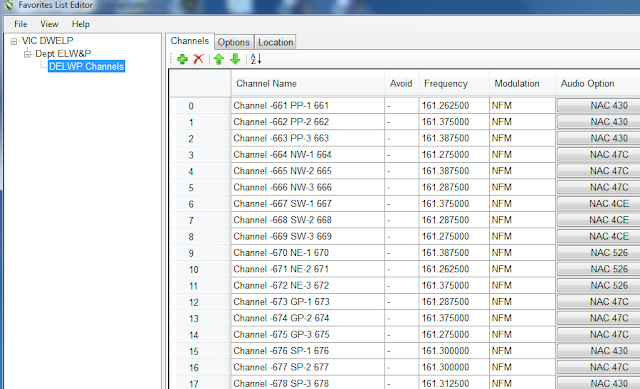Screen dimensions: 640x389
Task: Click the green plus add channel icon
Action: (x=182, y=59)
